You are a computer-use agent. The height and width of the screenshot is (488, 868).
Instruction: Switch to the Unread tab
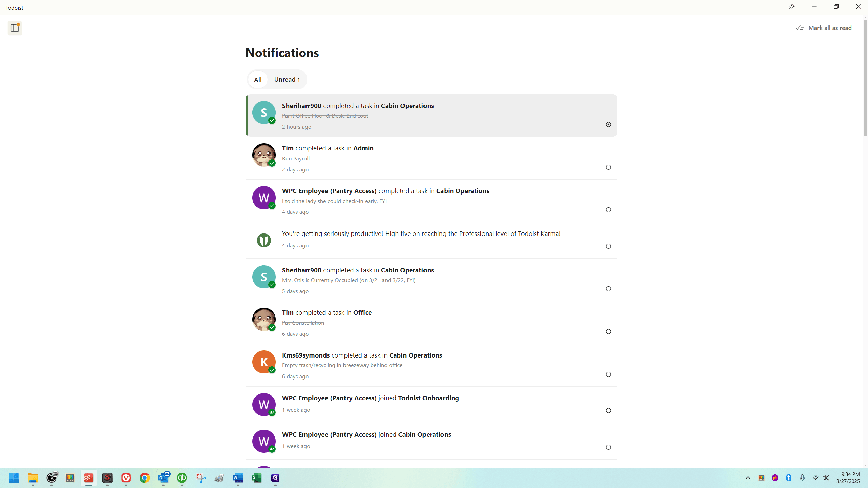pyautogui.click(x=287, y=80)
